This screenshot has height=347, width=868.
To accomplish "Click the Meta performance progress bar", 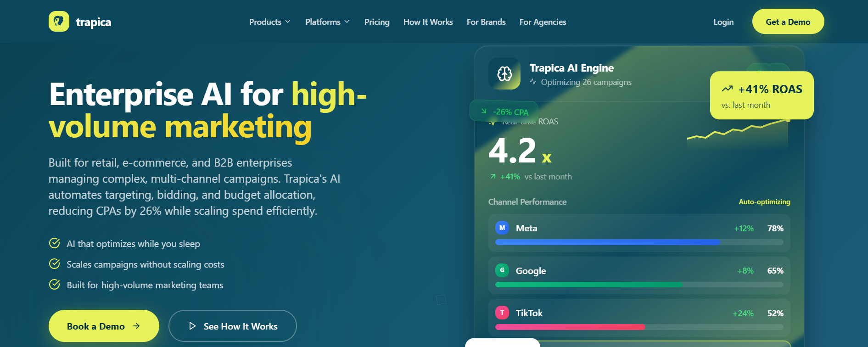I will (x=639, y=242).
